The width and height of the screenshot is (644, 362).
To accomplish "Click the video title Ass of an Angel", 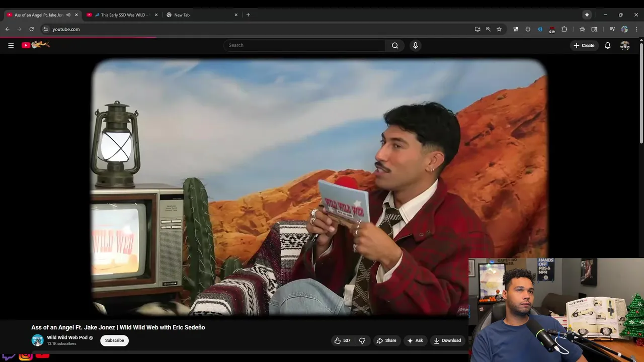I will point(118,327).
